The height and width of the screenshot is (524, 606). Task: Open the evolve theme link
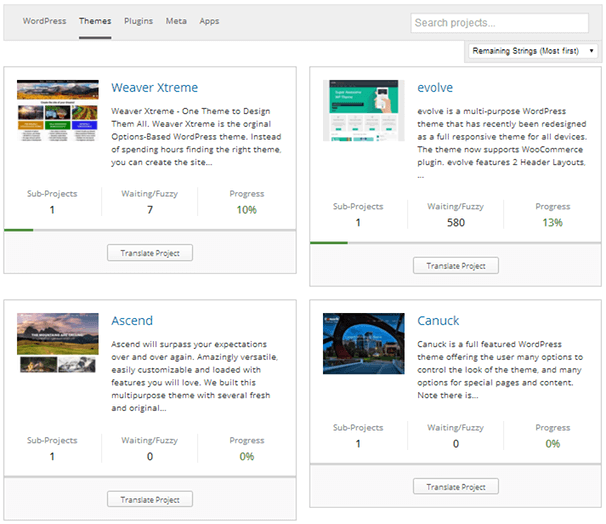[x=435, y=88]
